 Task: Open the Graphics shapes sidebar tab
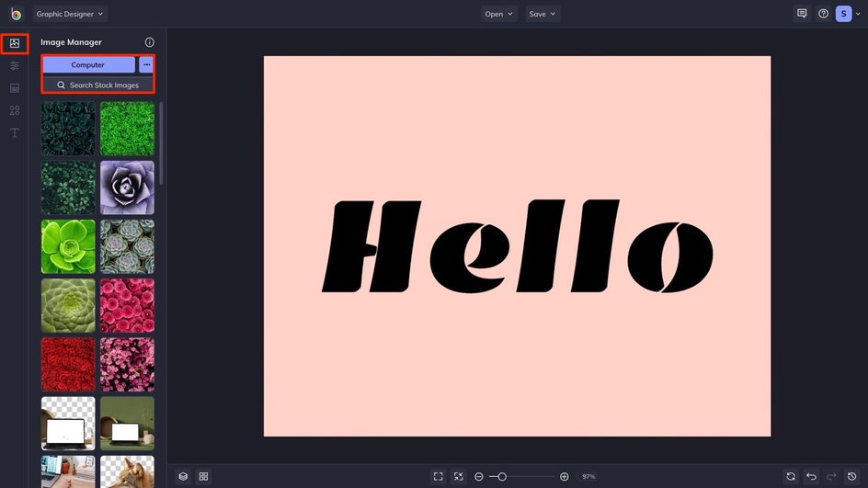[x=15, y=110]
